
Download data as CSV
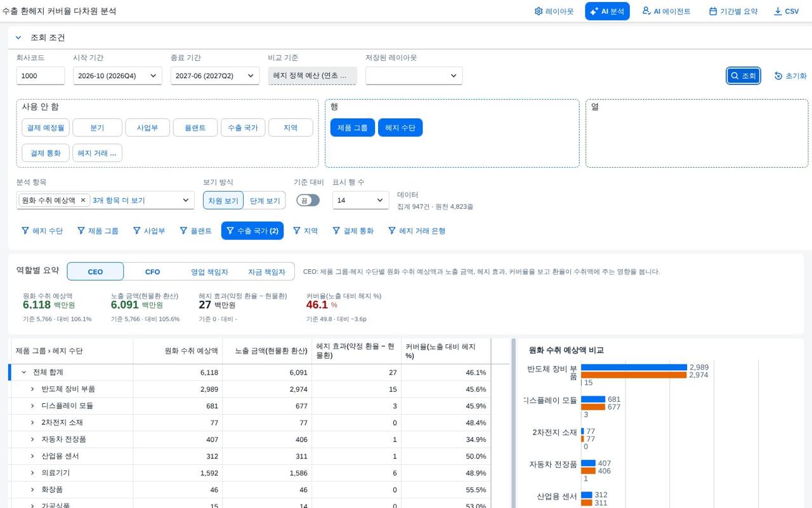coord(786,11)
